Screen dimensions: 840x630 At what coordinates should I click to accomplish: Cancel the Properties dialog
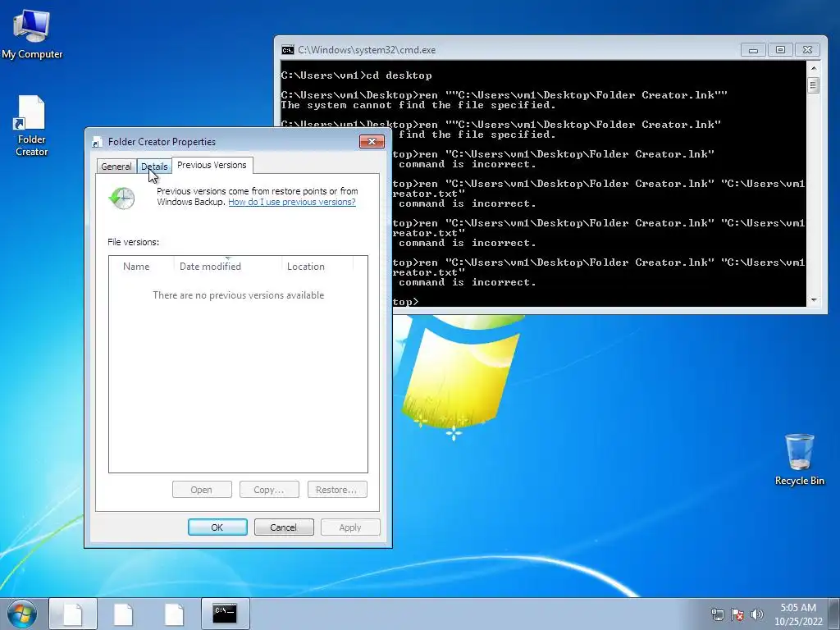(283, 527)
